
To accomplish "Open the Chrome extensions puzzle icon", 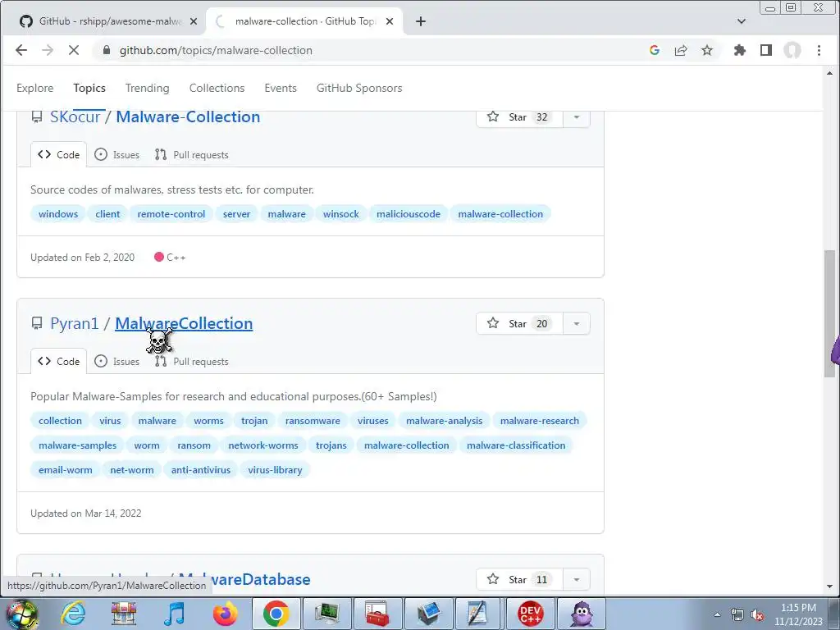I will [739, 50].
